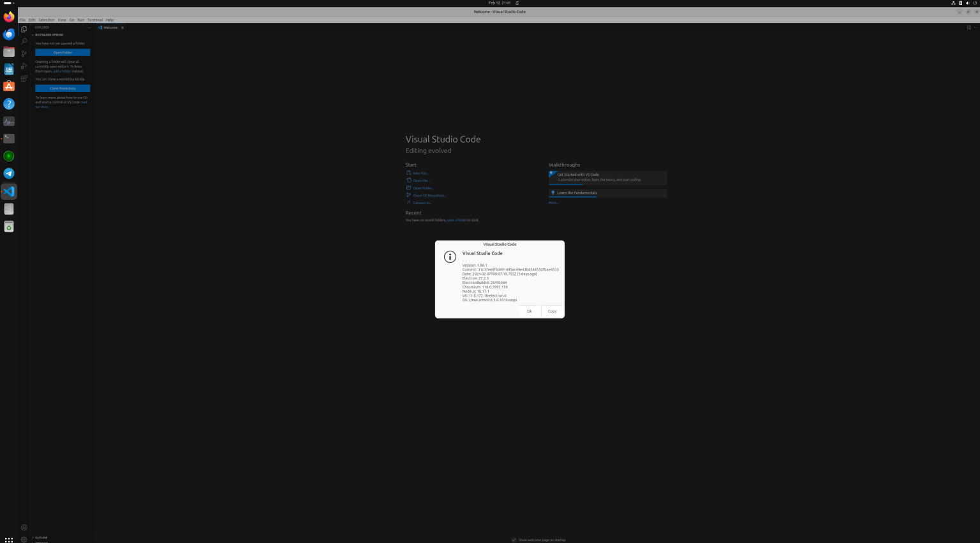
Task: Open the Explorer view icon
Action: click(x=23, y=28)
